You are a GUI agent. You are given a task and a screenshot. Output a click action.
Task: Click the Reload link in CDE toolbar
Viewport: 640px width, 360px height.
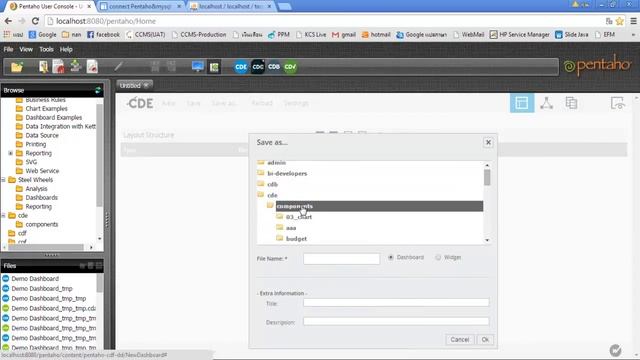[x=262, y=103]
